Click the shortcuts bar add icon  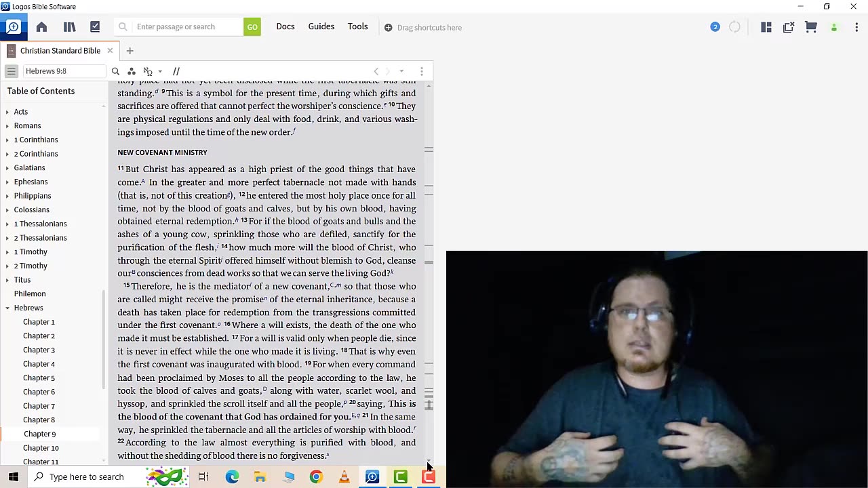[388, 28]
